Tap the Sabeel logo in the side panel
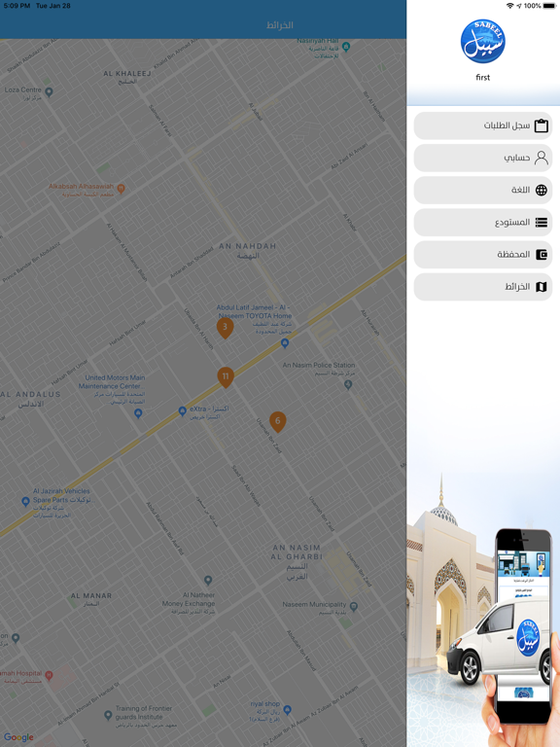Screen dimensions: 560x747 pyautogui.click(x=482, y=42)
